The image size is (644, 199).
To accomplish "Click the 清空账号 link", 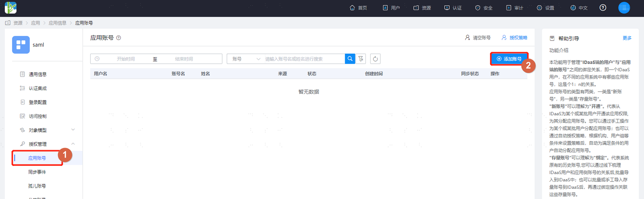I will (x=477, y=38).
